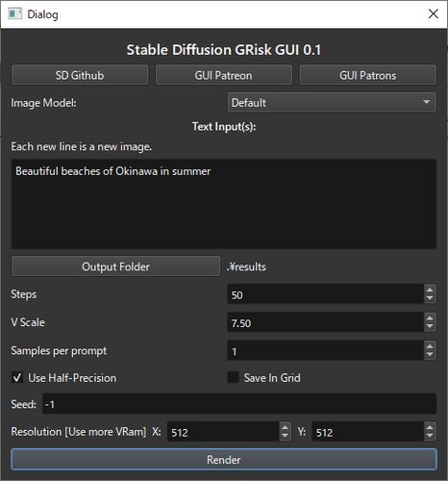Screen dimensions: 448x481
Task: Enable the Save In Grid checkbox
Action: coord(233,377)
